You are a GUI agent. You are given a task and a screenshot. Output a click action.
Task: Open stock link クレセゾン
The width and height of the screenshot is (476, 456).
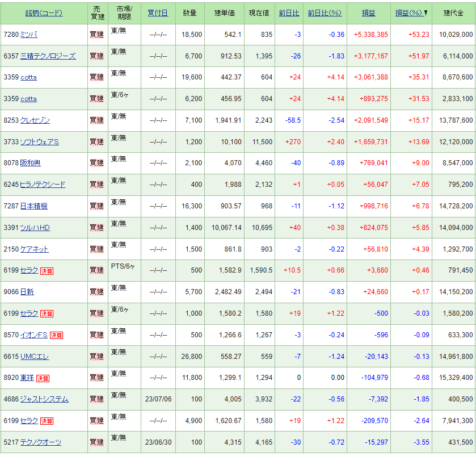[35, 120]
